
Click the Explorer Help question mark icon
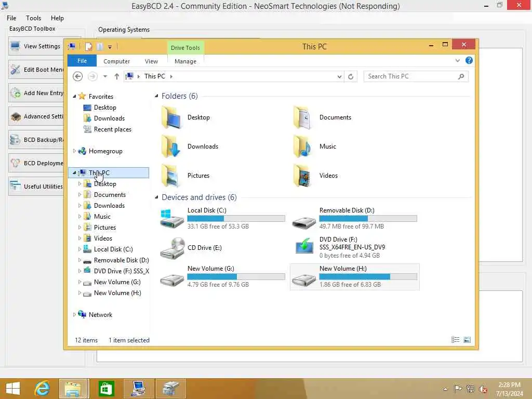point(469,60)
